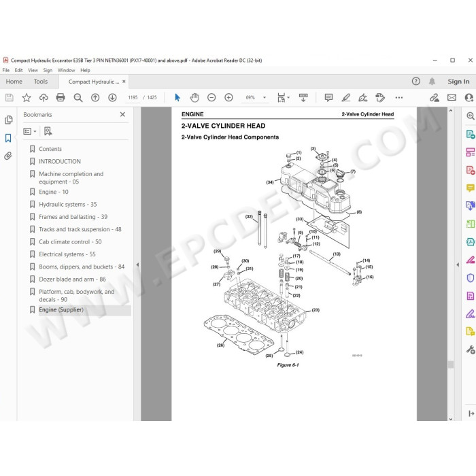Open notifications bell
The image size is (476, 476).
(432, 82)
